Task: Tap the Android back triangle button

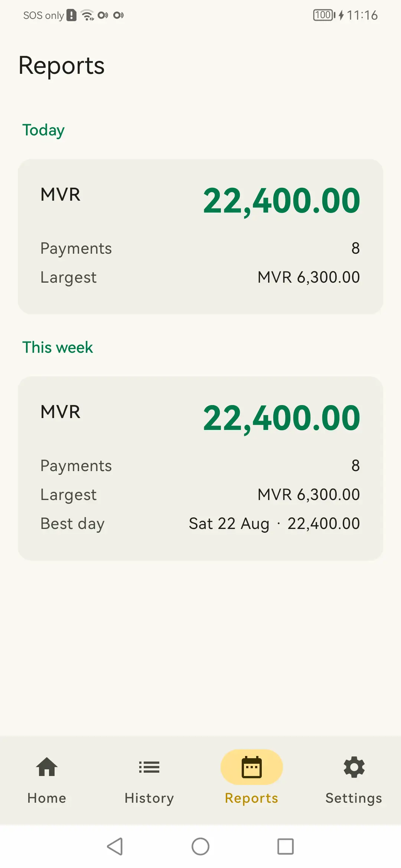Action: click(115, 846)
